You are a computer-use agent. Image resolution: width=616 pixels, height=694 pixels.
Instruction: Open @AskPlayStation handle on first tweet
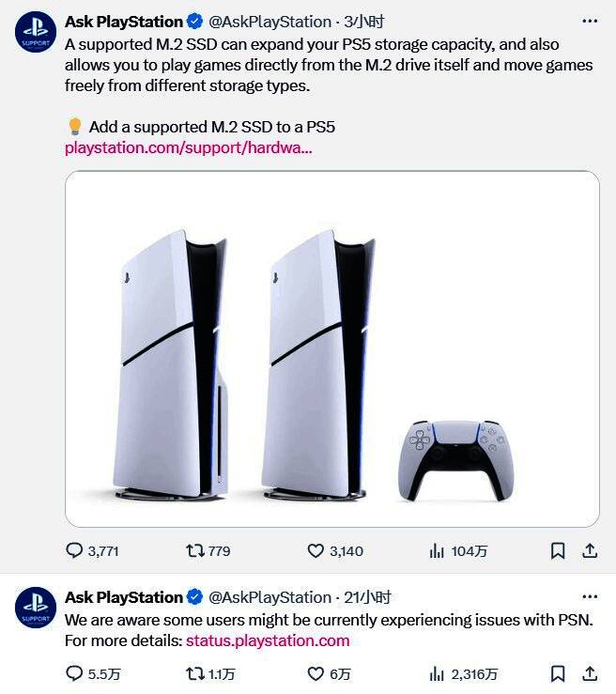pyautogui.click(x=269, y=22)
